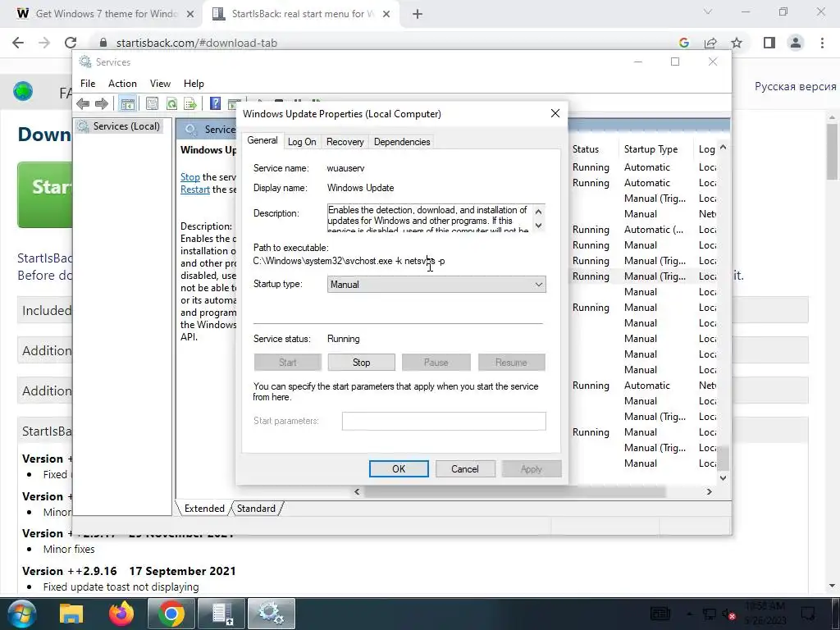Click the network tray icon

point(710,614)
